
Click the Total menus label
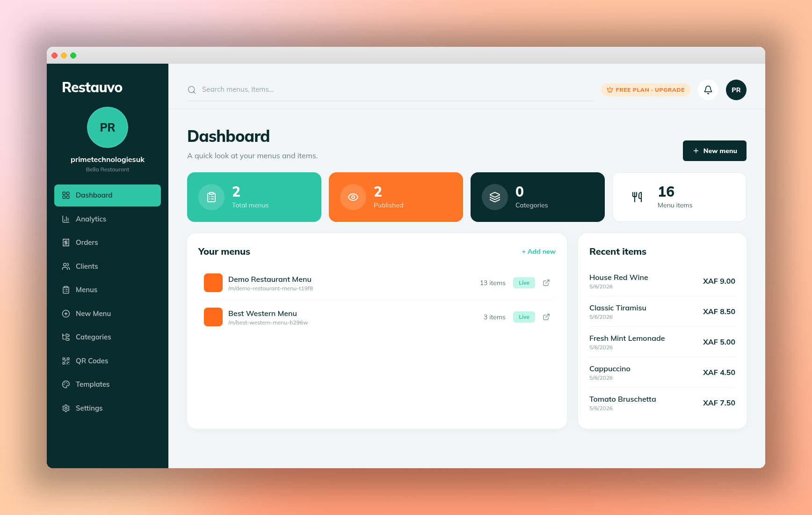[x=250, y=206]
